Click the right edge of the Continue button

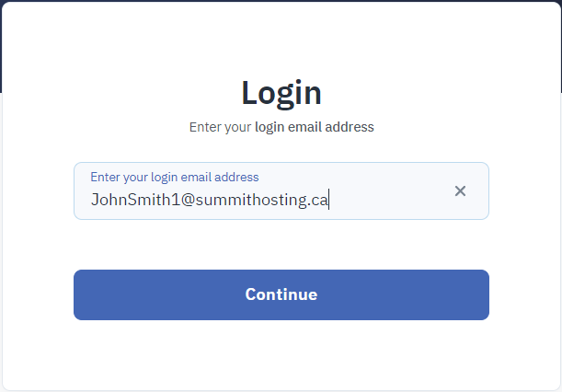480,294
